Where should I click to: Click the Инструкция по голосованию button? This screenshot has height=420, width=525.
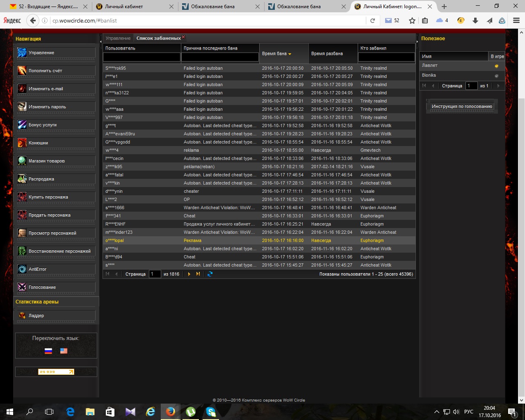point(461,106)
